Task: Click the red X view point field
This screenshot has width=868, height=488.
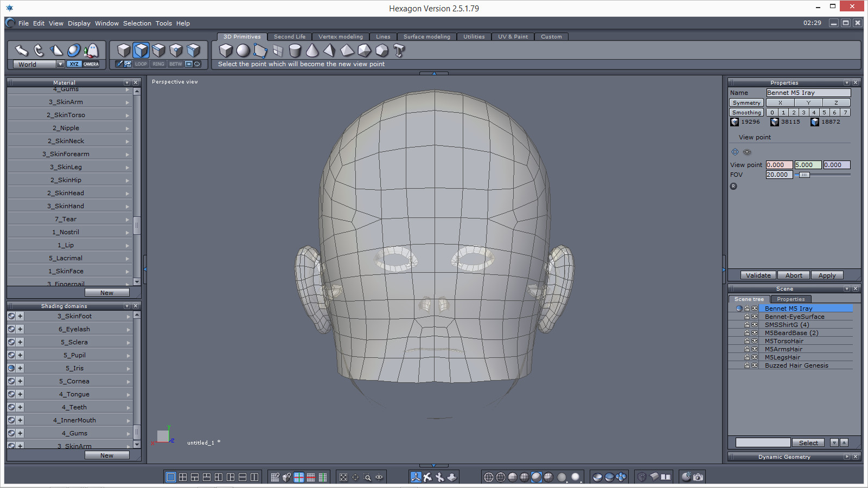Action: click(779, 165)
